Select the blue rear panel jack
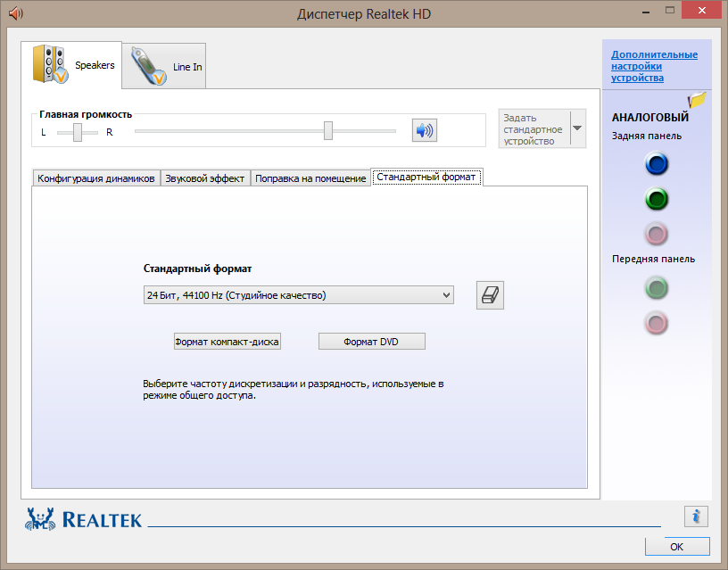The image size is (728, 570). pyautogui.click(x=656, y=164)
